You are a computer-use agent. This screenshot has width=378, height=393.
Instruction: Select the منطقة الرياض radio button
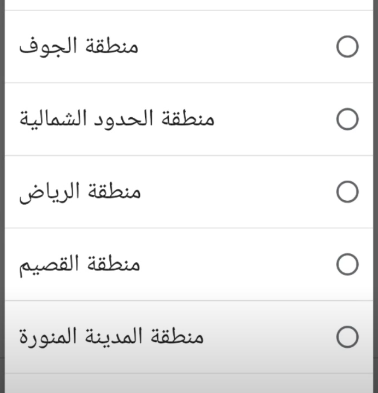point(347,192)
